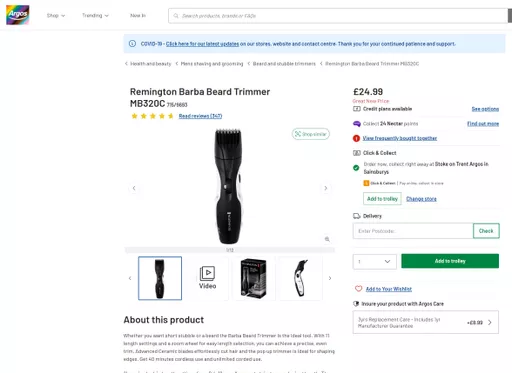Go to Beard and stubble trimmers breadcrumb
This screenshot has height=373, width=512.
click(284, 64)
